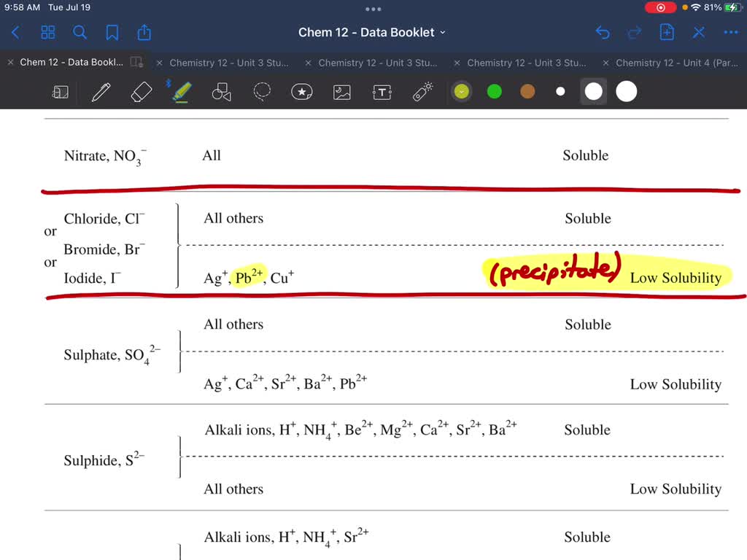Activate the Laser pointer tool
Screen dimensions: 747x560
(x=422, y=91)
